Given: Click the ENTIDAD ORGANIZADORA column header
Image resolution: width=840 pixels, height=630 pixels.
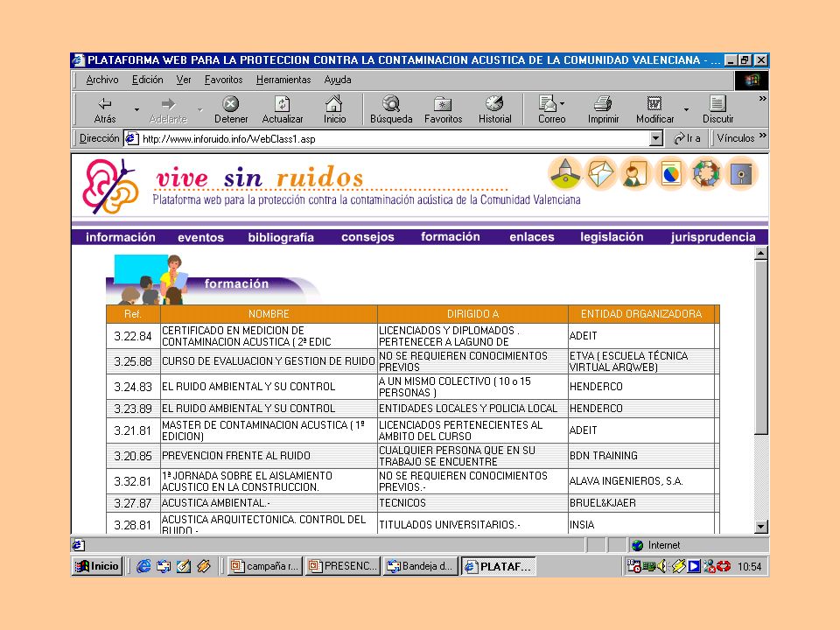Looking at the screenshot, I should coord(641,314).
